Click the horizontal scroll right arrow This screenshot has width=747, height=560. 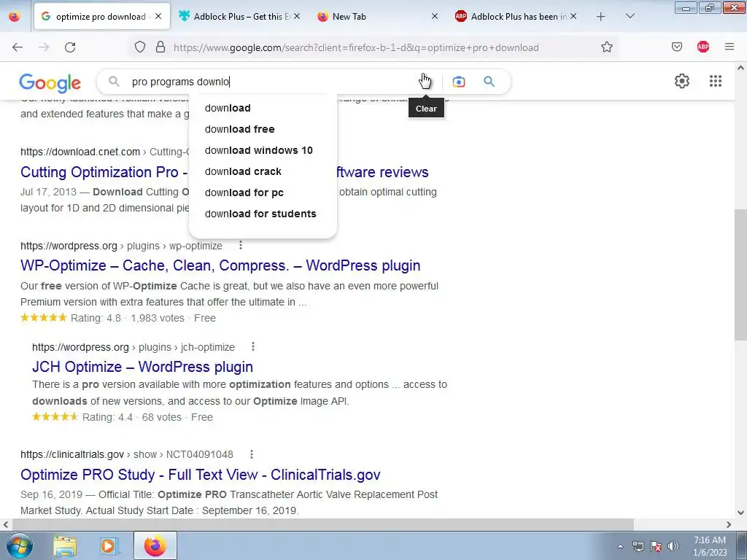point(729,525)
